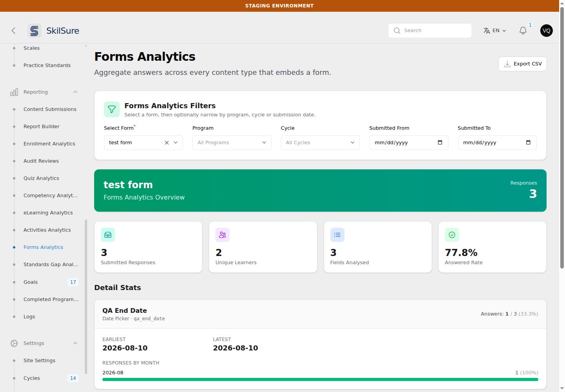Click the Unique Learners people icon
The height and width of the screenshot is (392, 565).
(x=222, y=235)
